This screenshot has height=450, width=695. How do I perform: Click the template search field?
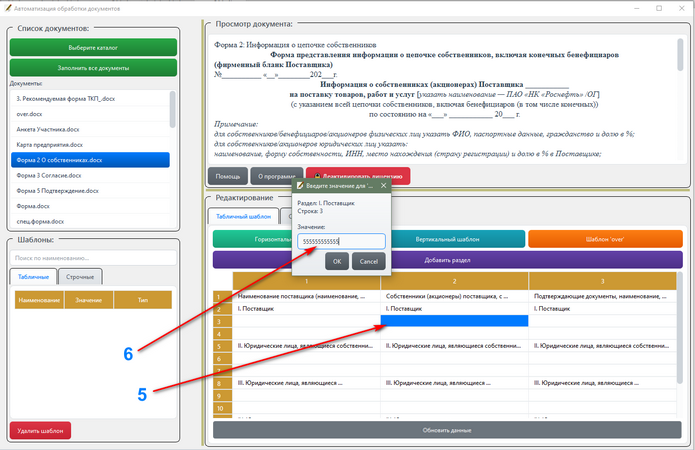coord(93,258)
